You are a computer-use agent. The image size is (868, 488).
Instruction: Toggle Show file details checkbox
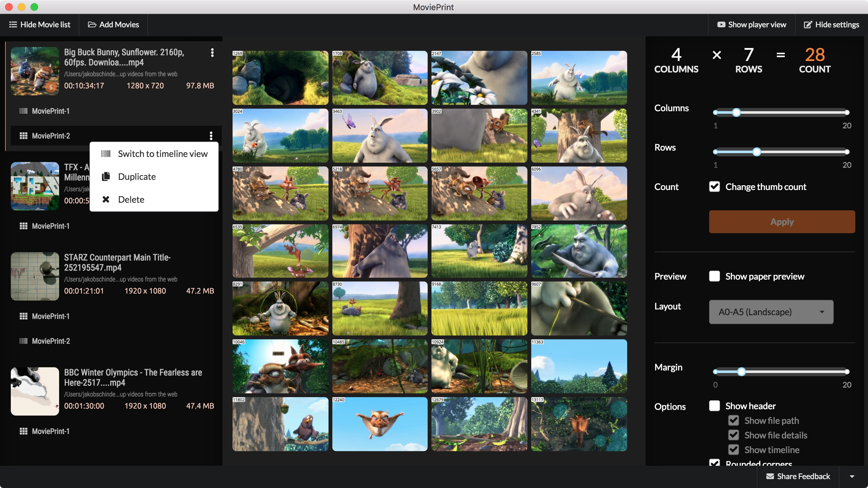(734, 435)
